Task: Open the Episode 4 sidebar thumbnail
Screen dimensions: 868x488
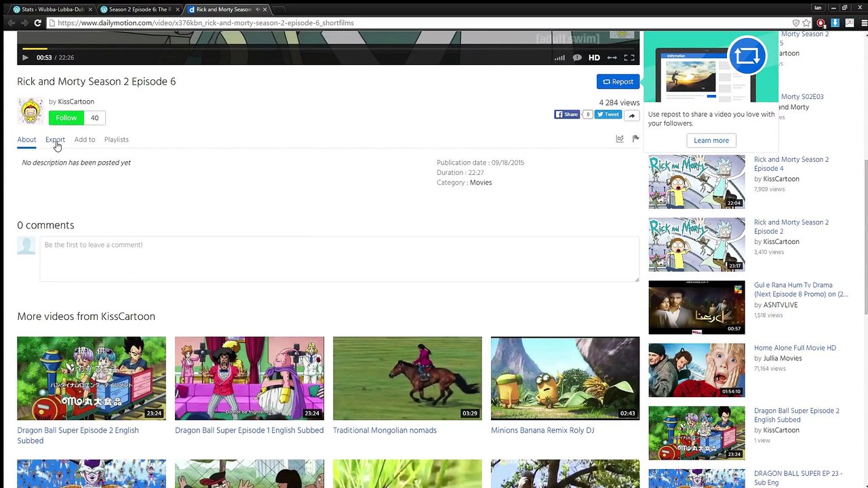Action: (x=696, y=182)
